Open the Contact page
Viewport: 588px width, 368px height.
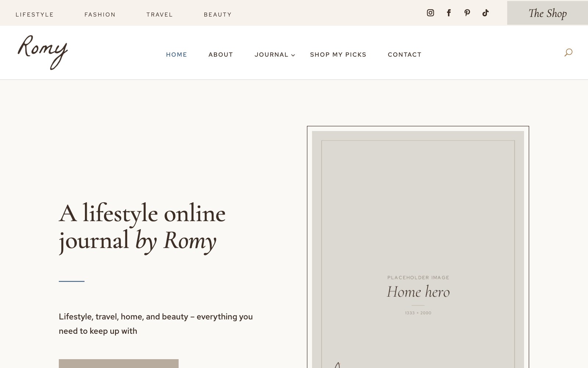[x=405, y=54]
